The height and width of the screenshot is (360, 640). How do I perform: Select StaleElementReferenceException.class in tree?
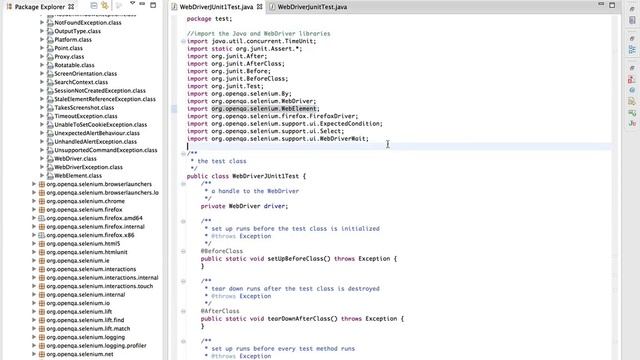click(105, 99)
